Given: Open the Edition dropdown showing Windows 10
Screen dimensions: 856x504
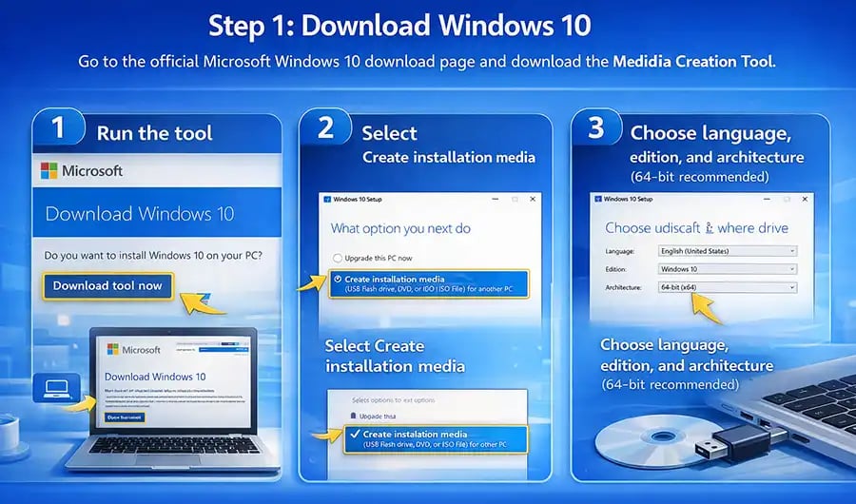Looking at the screenshot, I should pyautogui.click(x=728, y=269).
